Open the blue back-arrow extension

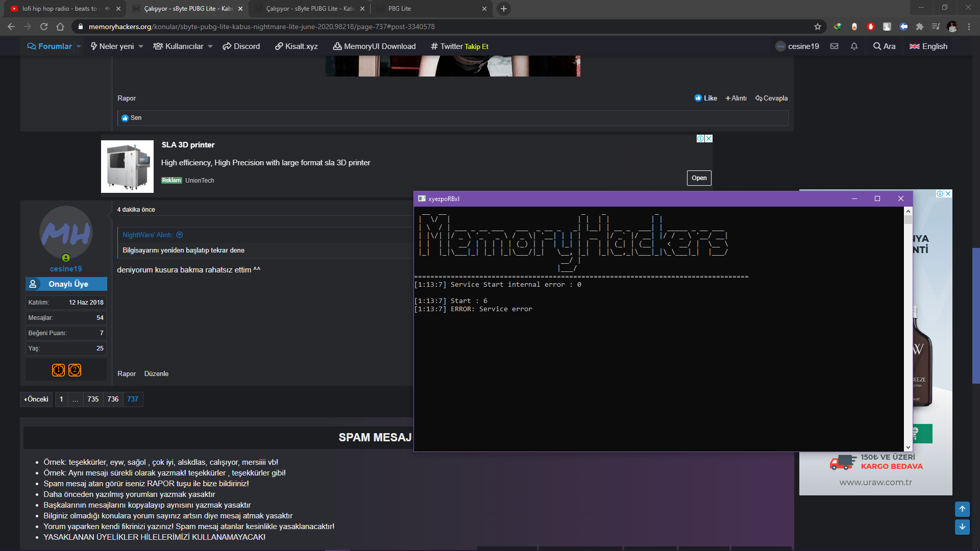point(903,27)
